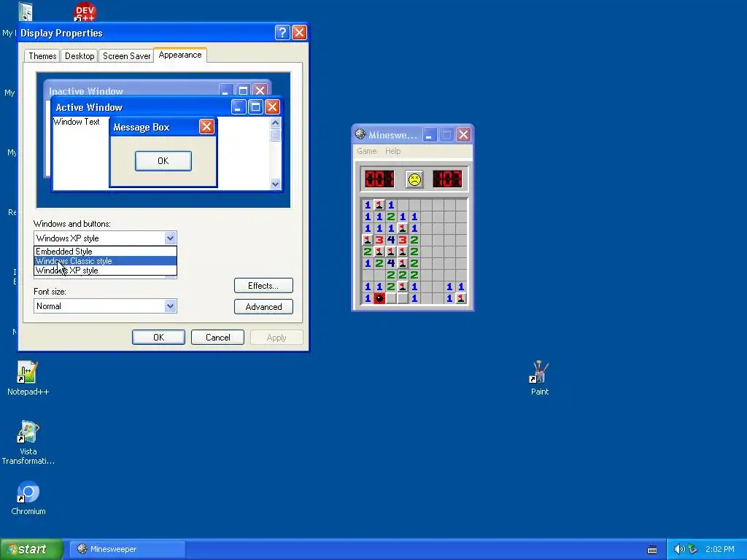
Task: Open the Notepad++ desktop shortcut
Action: [28, 378]
